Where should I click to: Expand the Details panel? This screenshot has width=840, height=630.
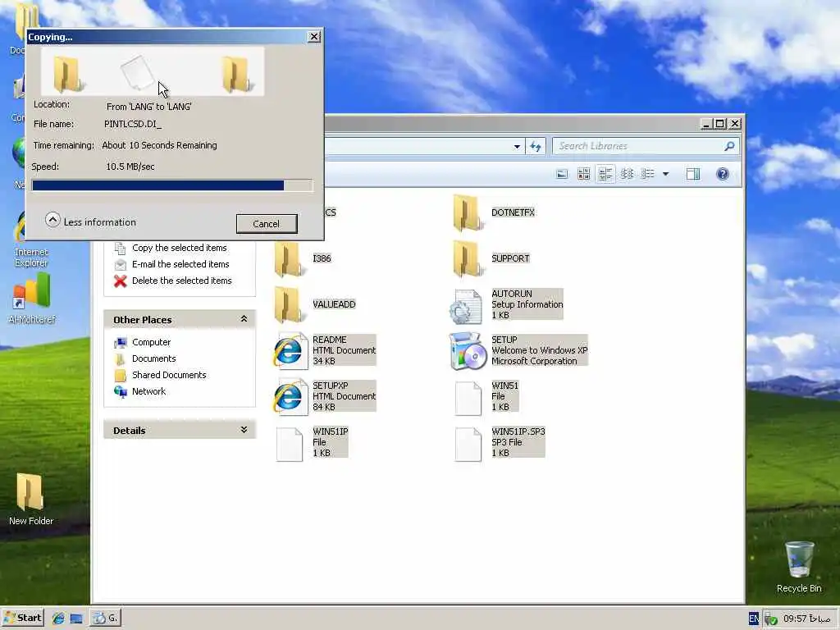point(244,430)
